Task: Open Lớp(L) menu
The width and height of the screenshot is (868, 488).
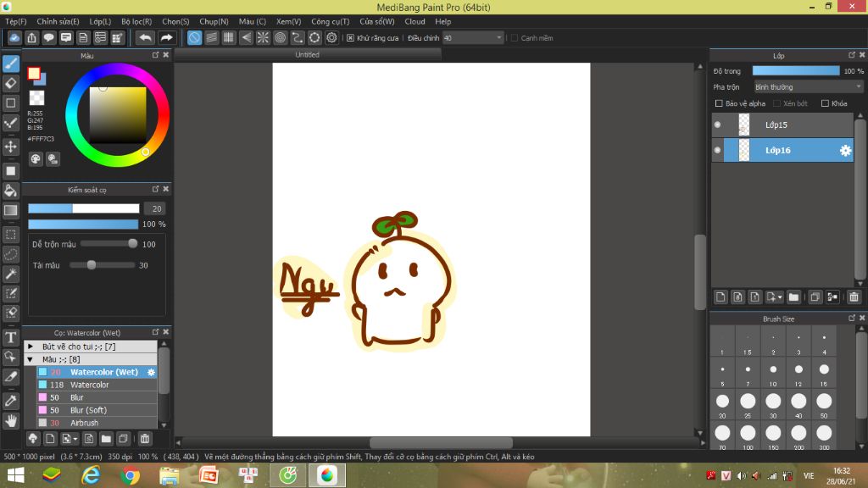Action: click(x=100, y=21)
